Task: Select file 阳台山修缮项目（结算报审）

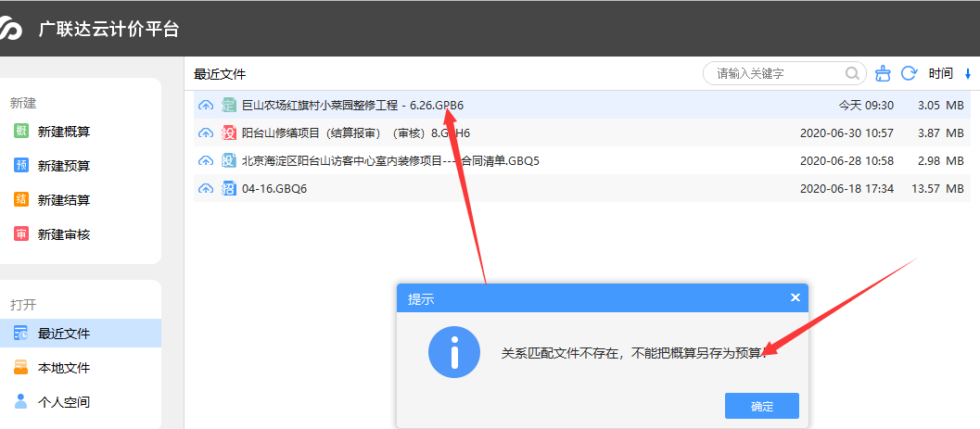Action: (356, 133)
